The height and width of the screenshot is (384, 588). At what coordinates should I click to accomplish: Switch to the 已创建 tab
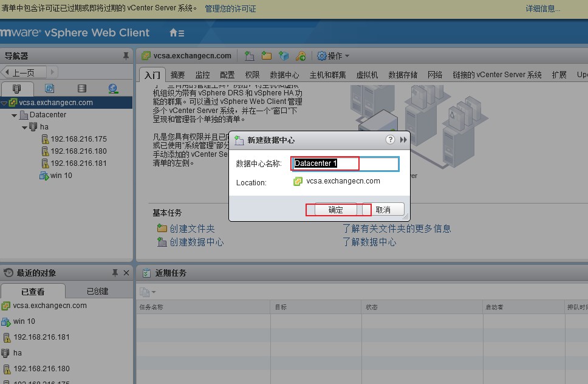(98, 292)
